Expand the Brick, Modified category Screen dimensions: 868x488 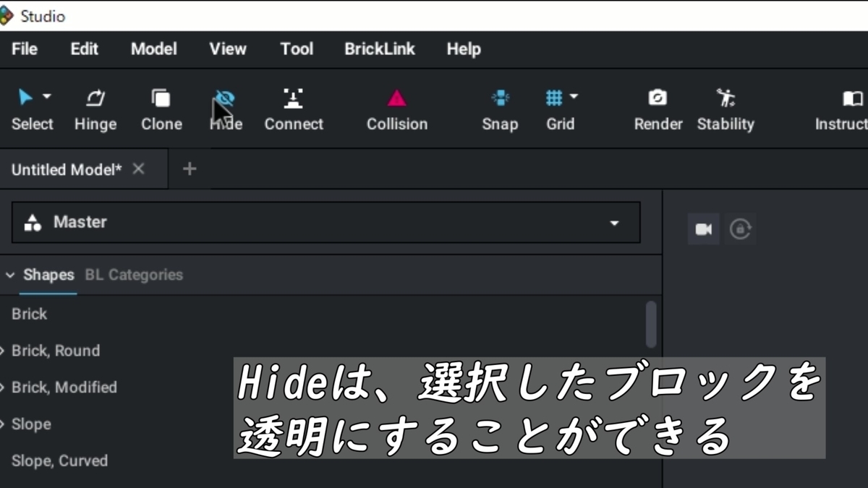click(3, 388)
